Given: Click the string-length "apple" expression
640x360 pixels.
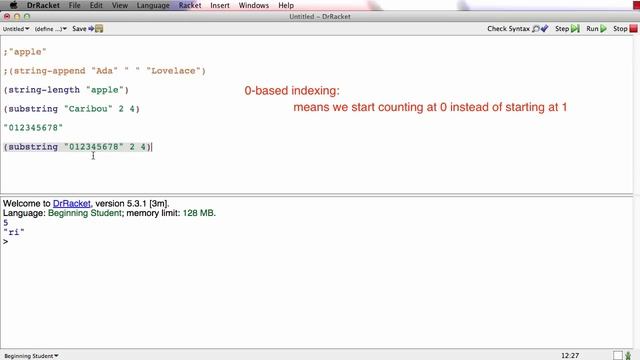Looking at the screenshot, I should click(66, 90).
